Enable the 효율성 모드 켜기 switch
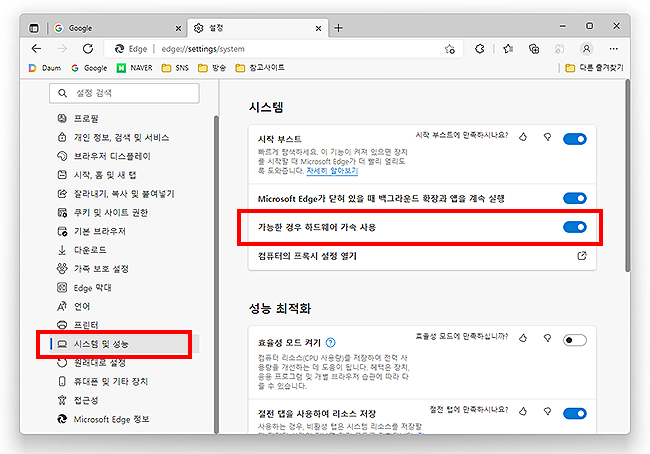The image size is (650, 454). [x=575, y=340]
